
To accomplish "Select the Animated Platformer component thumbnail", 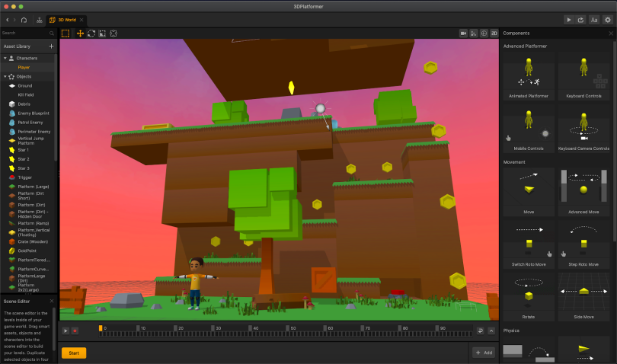I will click(529, 80).
